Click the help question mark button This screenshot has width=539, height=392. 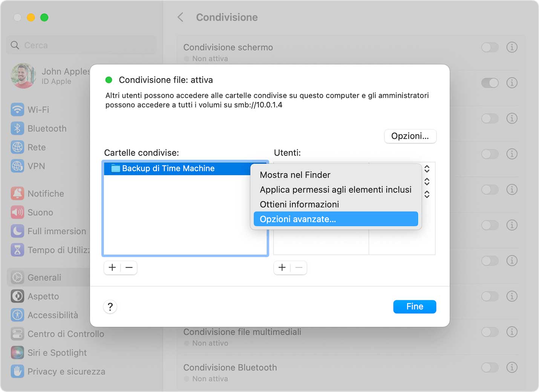(x=110, y=307)
